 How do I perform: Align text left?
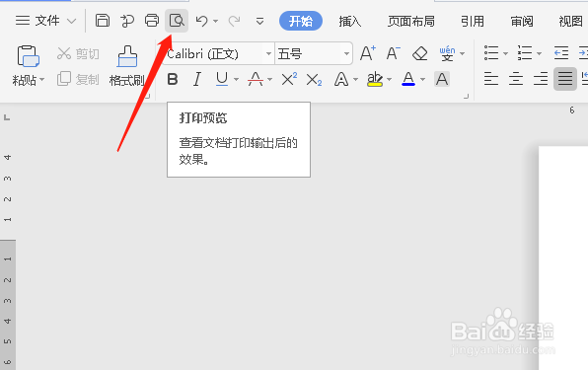click(x=491, y=79)
